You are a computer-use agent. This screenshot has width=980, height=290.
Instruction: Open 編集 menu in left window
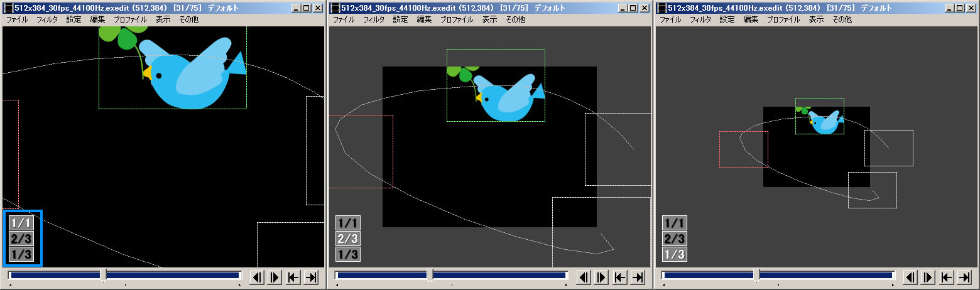pyautogui.click(x=97, y=19)
